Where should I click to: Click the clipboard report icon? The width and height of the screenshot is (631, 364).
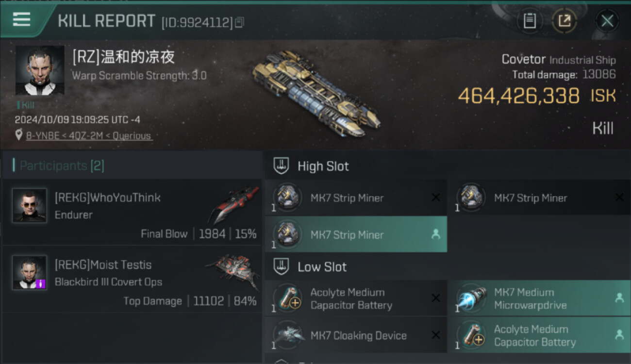pos(530,21)
